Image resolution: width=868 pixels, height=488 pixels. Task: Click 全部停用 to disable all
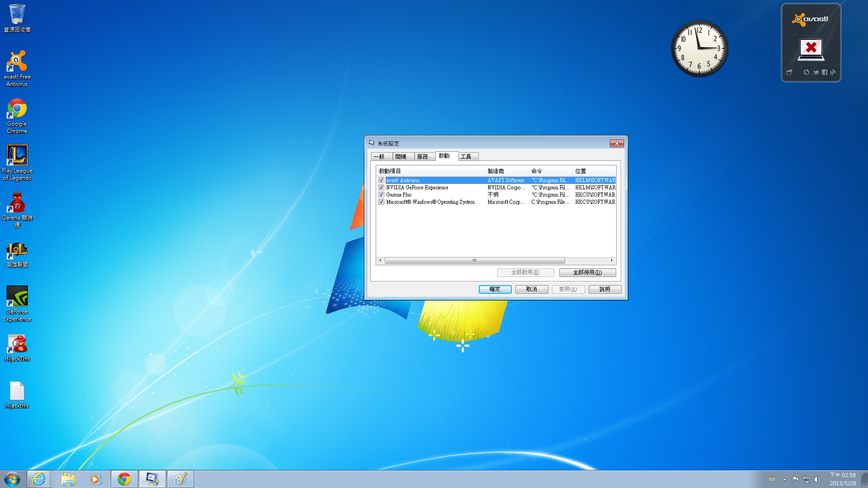click(587, 272)
